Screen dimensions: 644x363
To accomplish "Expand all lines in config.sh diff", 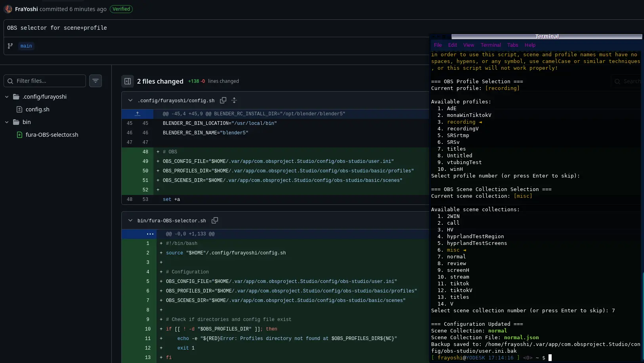I will click(234, 100).
